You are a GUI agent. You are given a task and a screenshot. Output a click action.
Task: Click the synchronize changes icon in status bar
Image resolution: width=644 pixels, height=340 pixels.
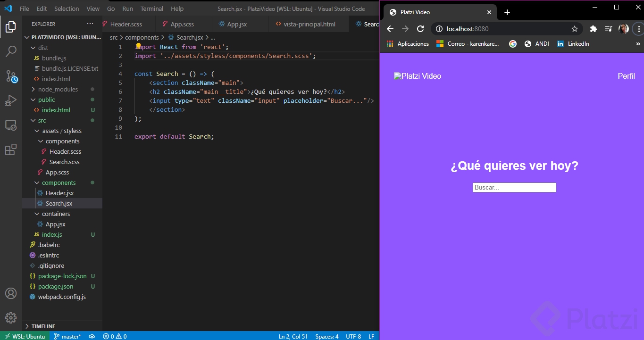92,336
